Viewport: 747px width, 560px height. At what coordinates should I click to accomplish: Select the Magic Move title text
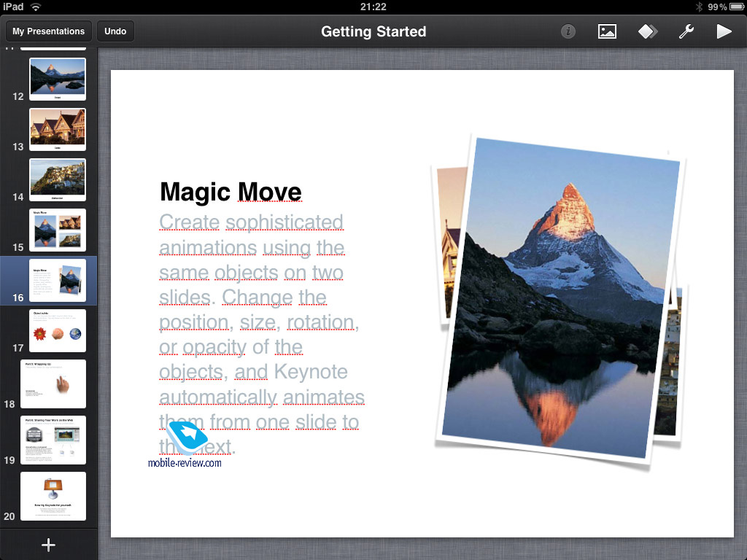[231, 192]
